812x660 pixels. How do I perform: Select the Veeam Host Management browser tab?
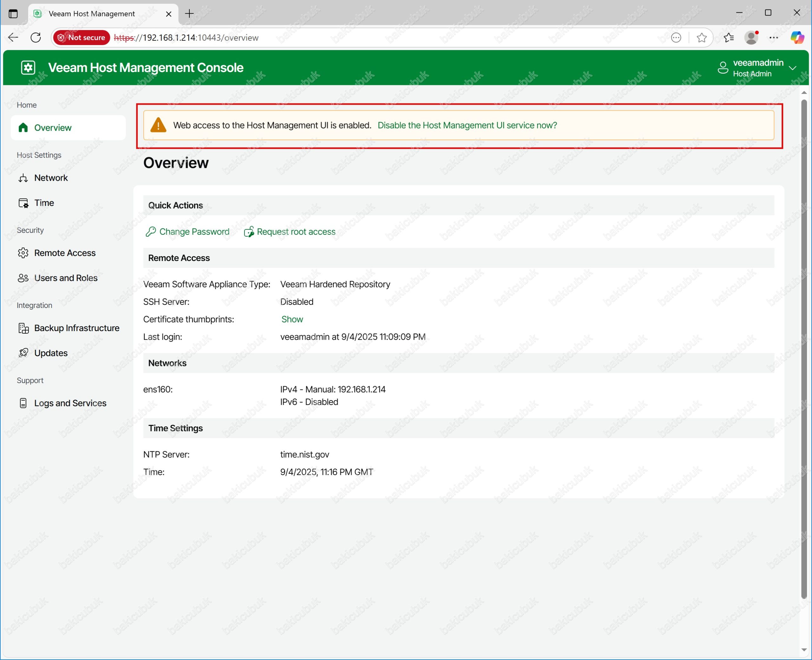(103, 14)
